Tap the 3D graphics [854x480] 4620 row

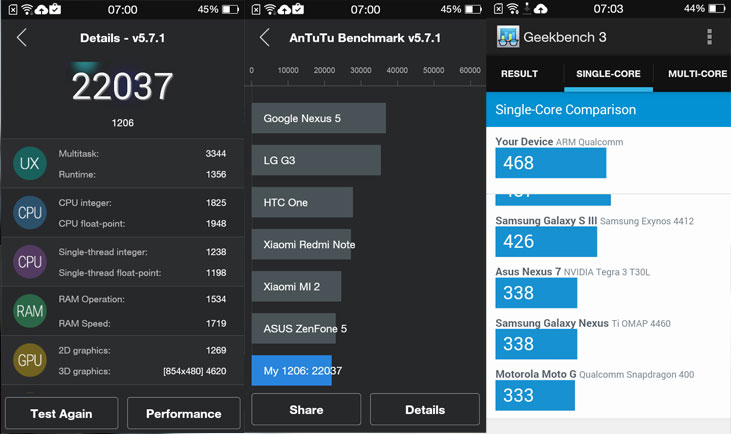click(142, 372)
